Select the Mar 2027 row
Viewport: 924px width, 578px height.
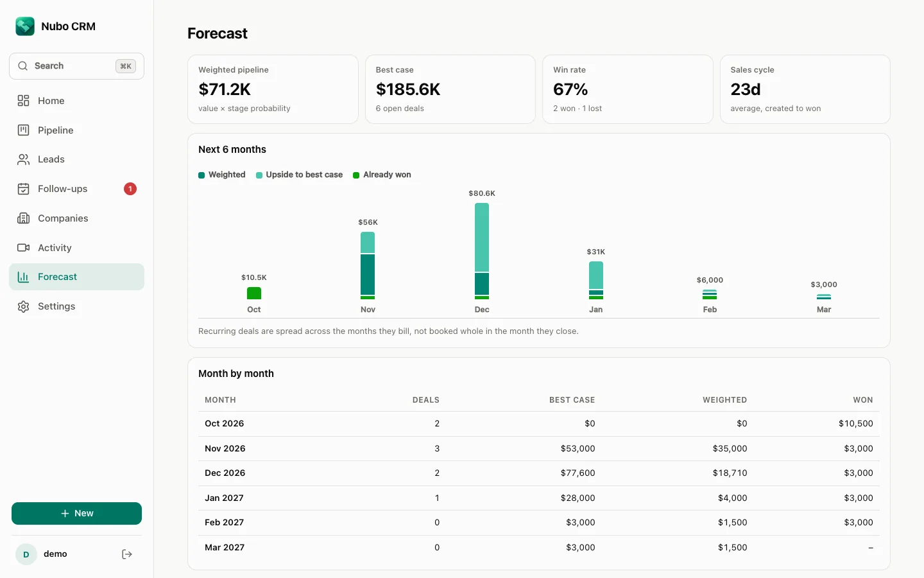tap(539, 548)
